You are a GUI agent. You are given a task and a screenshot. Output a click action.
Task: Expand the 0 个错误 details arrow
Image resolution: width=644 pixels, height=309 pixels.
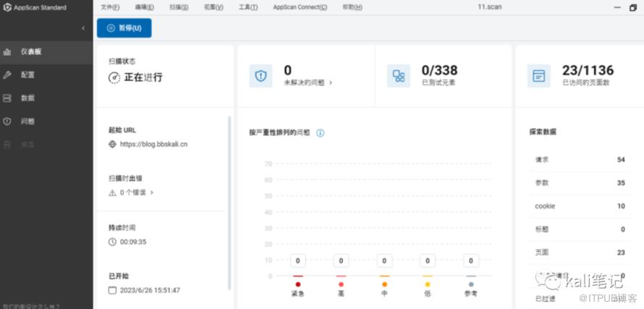(151, 192)
